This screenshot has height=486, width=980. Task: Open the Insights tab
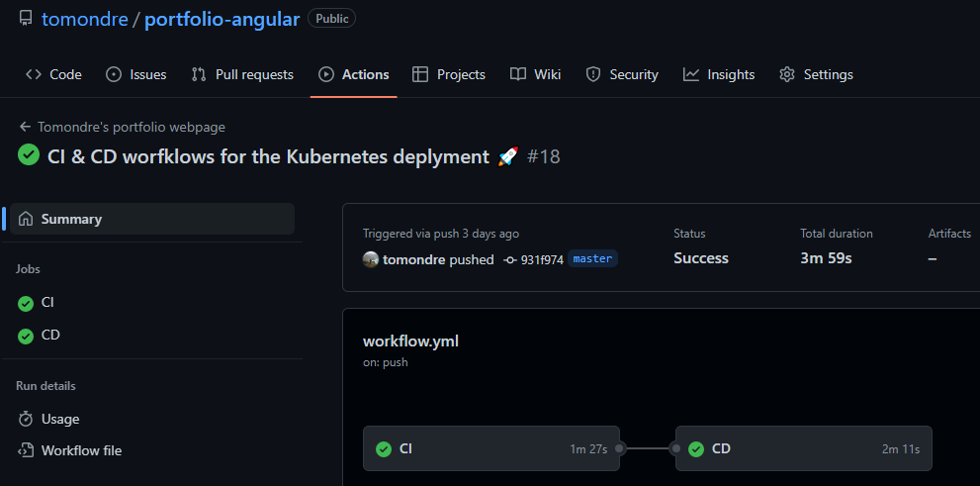coord(719,74)
